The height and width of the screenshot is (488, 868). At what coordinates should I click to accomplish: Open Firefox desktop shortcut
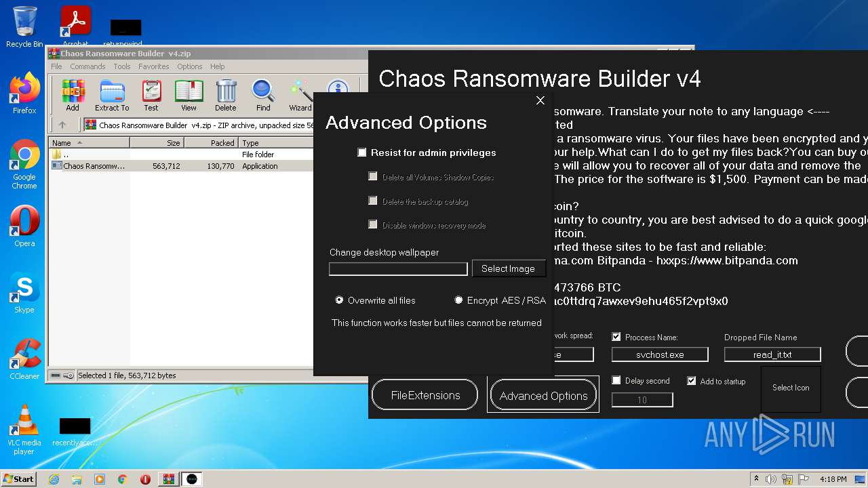[x=24, y=93]
